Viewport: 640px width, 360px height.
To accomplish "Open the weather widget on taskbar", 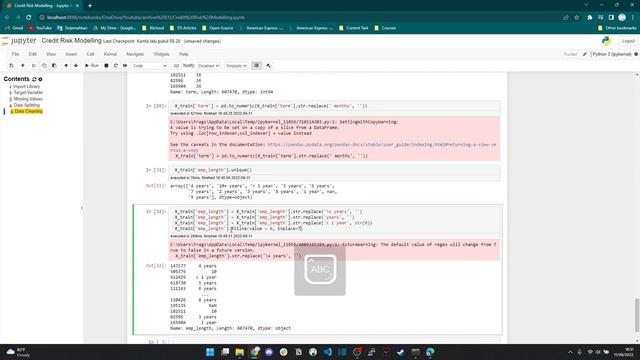I will tap(17, 352).
